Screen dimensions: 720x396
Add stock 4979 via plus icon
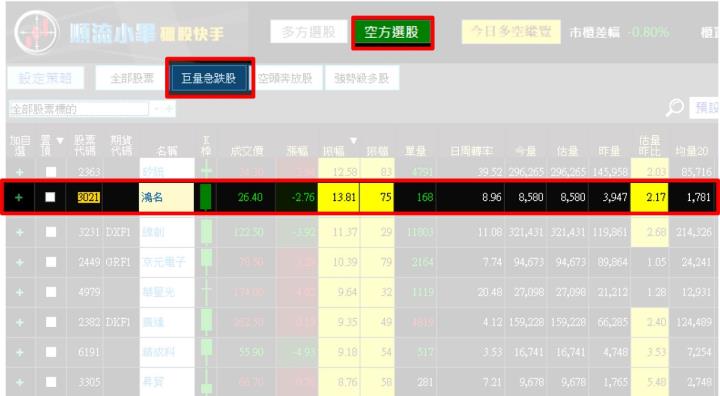pos(19,292)
